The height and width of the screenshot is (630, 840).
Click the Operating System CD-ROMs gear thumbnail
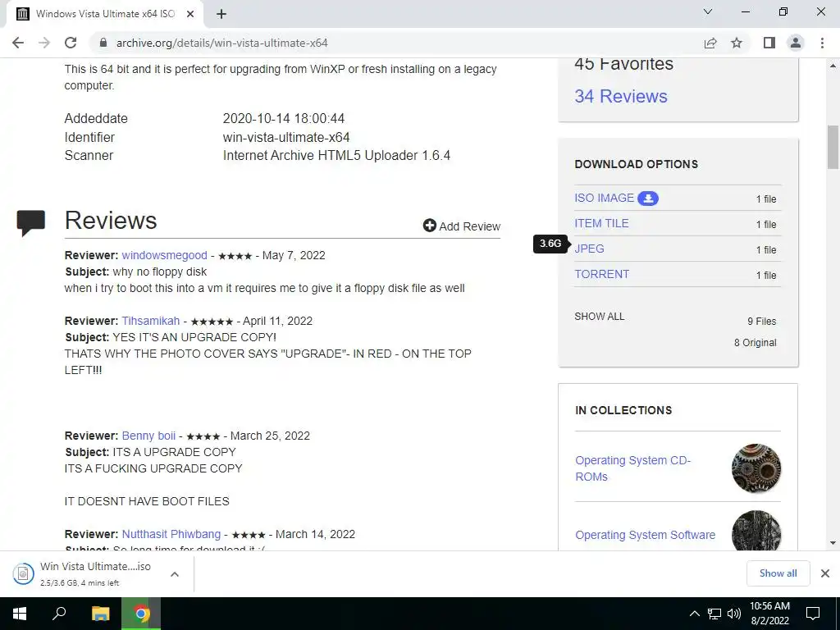[x=756, y=468]
